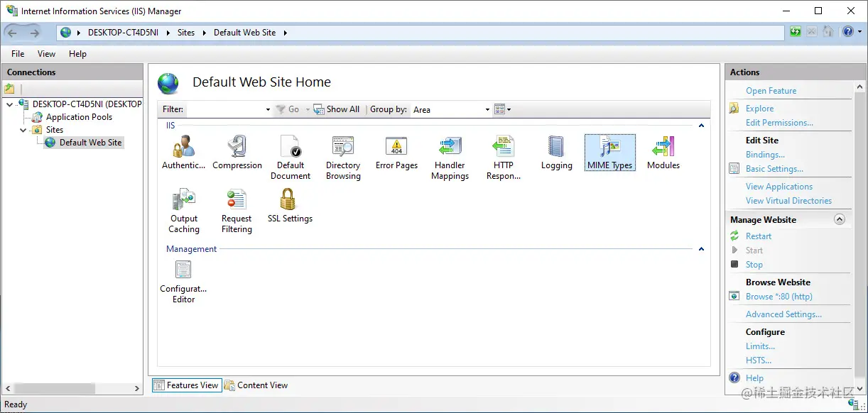
Task: Open the File menu
Action: (18, 54)
